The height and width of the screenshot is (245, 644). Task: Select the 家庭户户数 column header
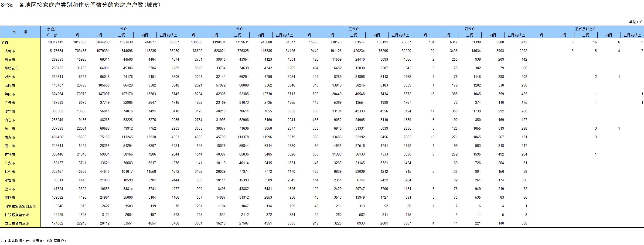coord(52,32)
